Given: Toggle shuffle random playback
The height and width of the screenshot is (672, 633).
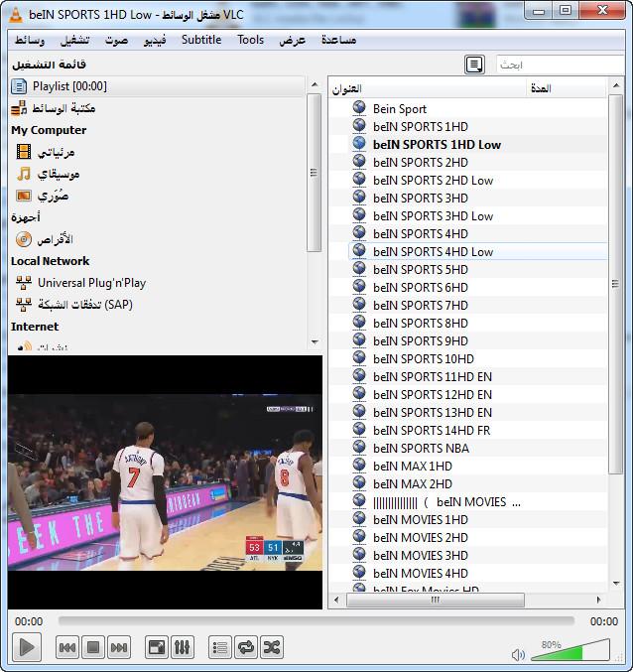Looking at the screenshot, I should (271, 647).
